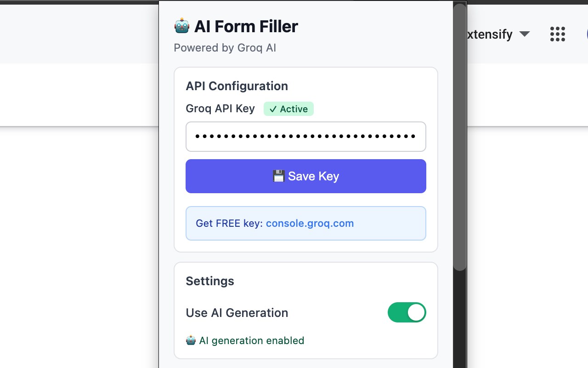588x368 pixels.
Task: Click the checkmark in the Active badge
Action: point(273,109)
